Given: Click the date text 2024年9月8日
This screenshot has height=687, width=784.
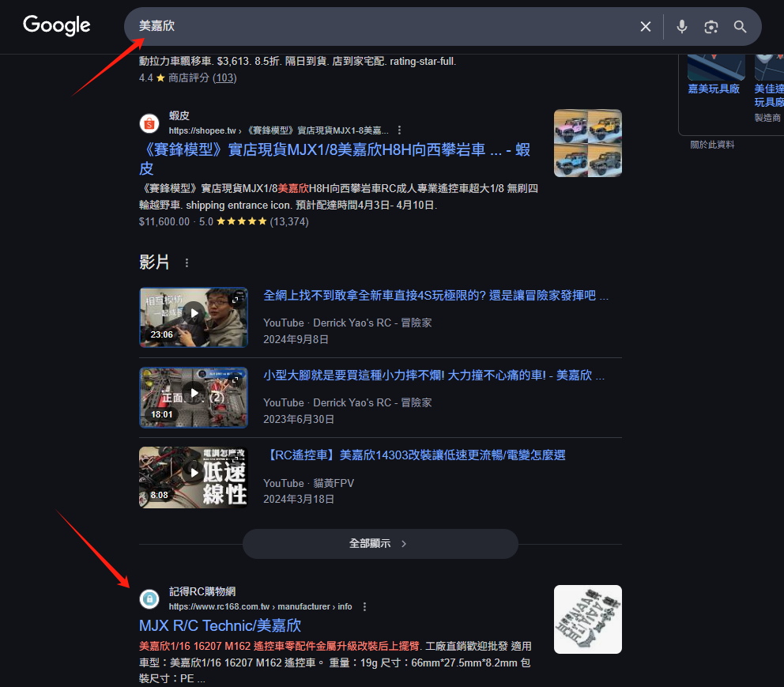Looking at the screenshot, I should [x=296, y=339].
